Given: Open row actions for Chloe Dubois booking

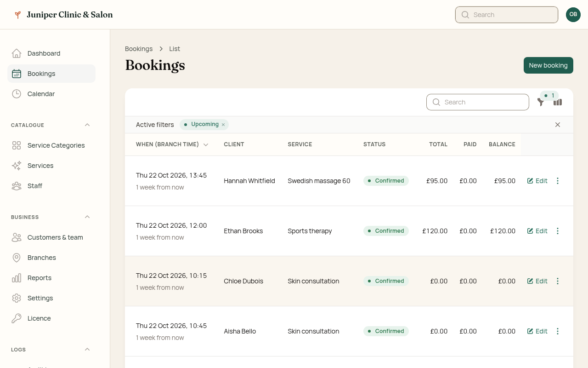Looking at the screenshot, I should pyautogui.click(x=558, y=281).
